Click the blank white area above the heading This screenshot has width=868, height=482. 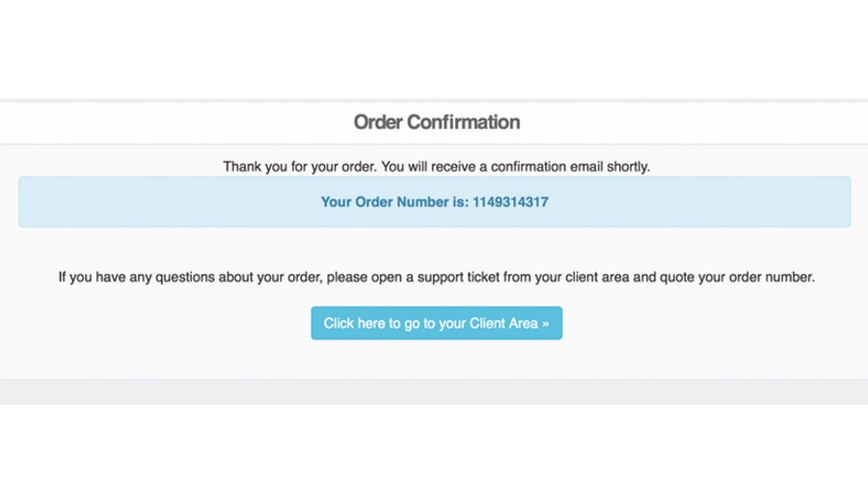pos(434,49)
